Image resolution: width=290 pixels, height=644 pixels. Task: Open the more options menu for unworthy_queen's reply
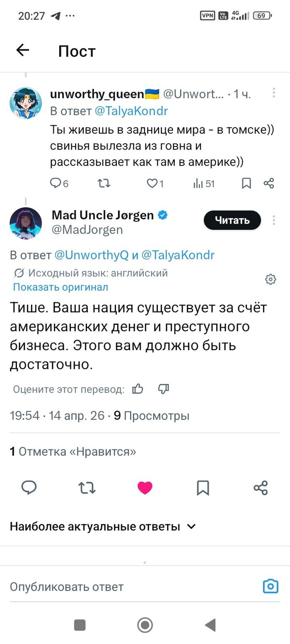(273, 93)
